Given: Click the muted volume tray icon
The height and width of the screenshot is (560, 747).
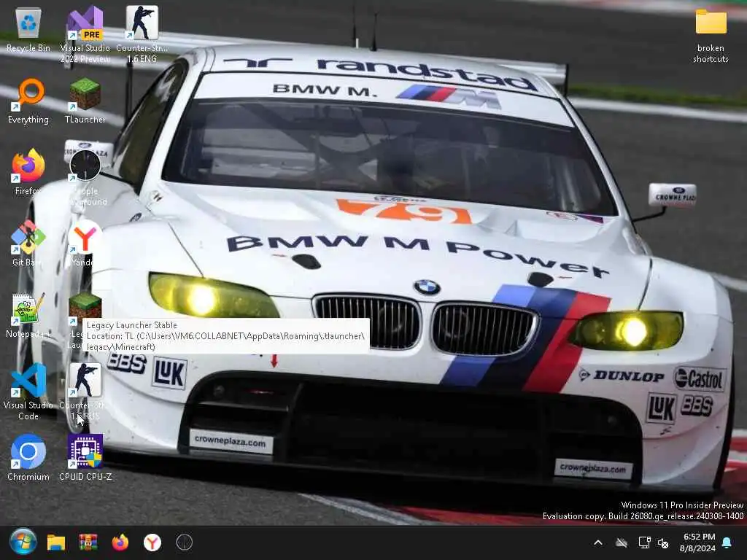Looking at the screenshot, I should [x=662, y=542].
